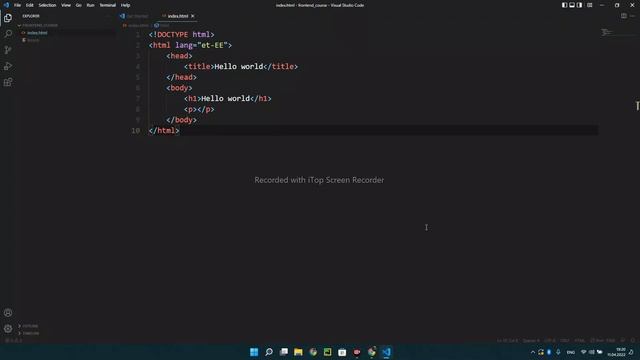This screenshot has width=640, height=360.
Task: Click the split editor icon
Action: pos(624,16)
